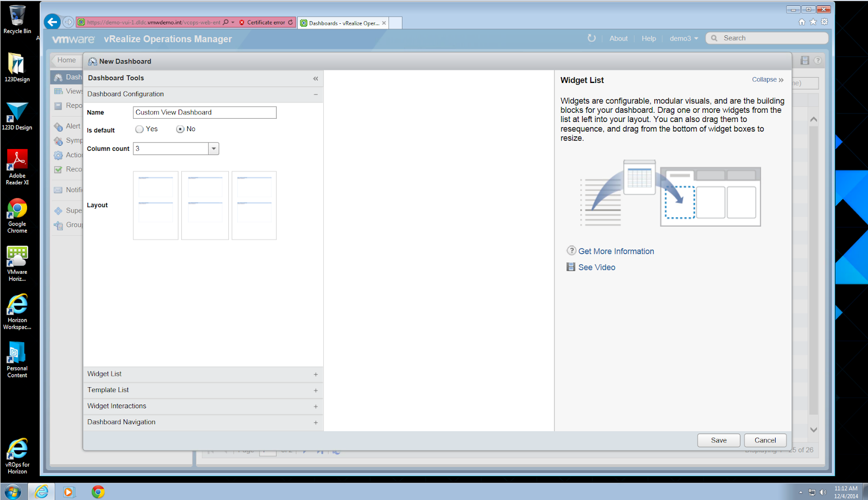Expand the Dashboard Navigation section
The width and height of the screenshot is (868, 500).
[316, 422]
